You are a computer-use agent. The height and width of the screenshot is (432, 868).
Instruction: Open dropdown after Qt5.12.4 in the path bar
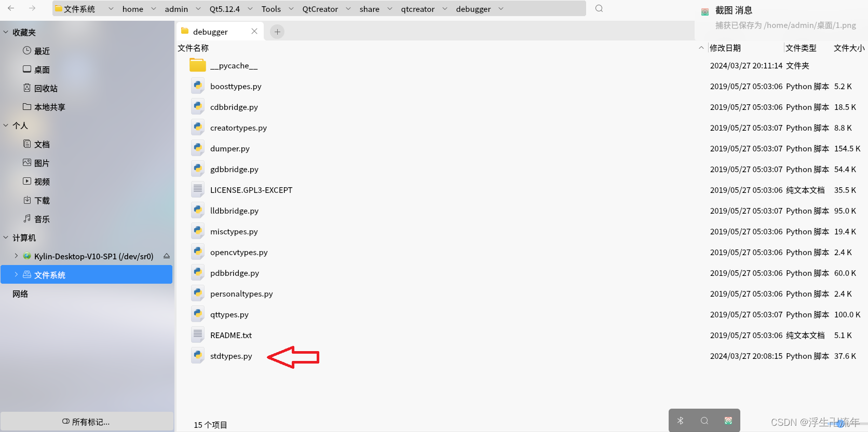coord(250,9)
